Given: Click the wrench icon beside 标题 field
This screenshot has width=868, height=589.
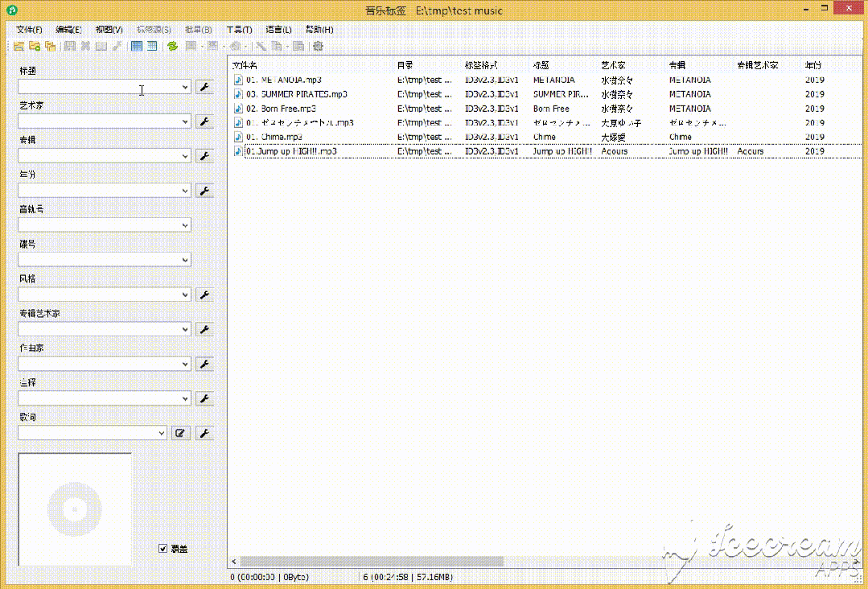Looking at the screenshot, I should point(204,86).
